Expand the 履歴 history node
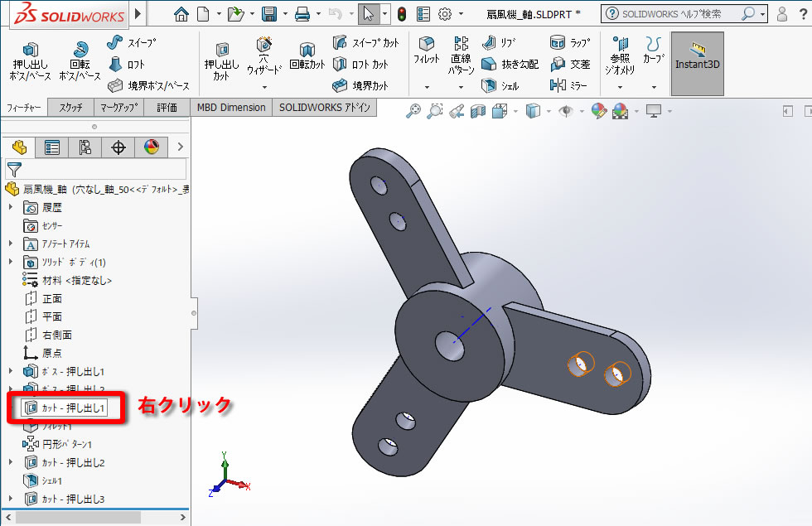The height and width of the screenshot is (526, 812). [x=10, y=207]
